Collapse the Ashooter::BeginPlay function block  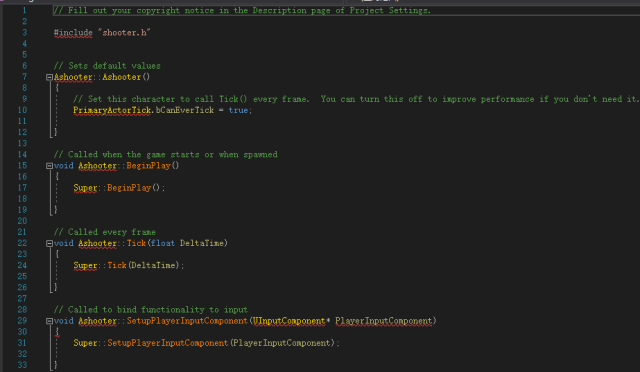pos(49,166)
